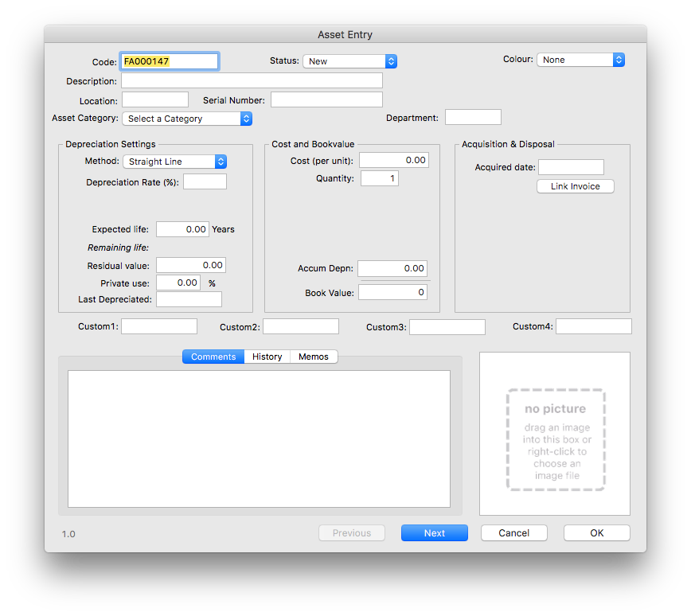Click the Serial Number field

(x=326, y=99)
